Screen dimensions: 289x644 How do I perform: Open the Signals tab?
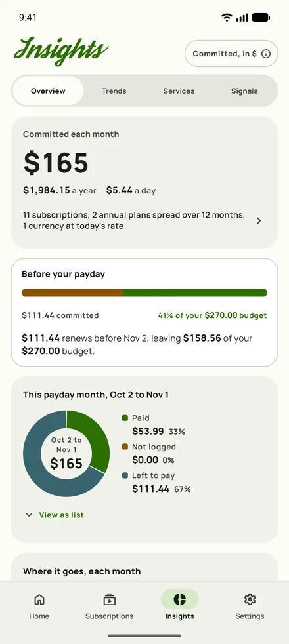(244, 91)
